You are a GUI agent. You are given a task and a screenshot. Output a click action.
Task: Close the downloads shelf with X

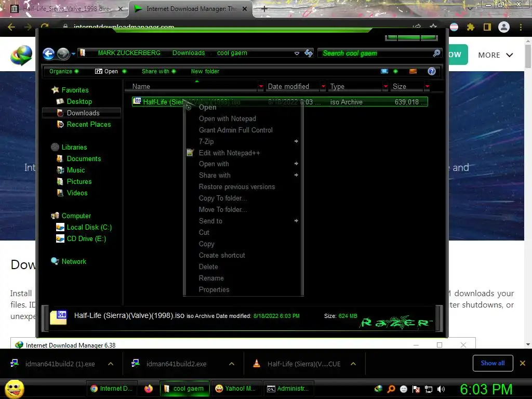coord(523,363)
